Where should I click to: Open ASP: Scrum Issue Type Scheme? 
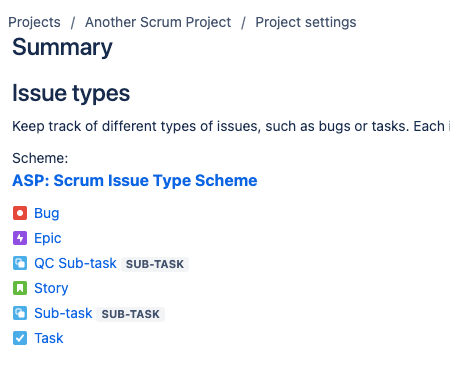pos(135,181)
